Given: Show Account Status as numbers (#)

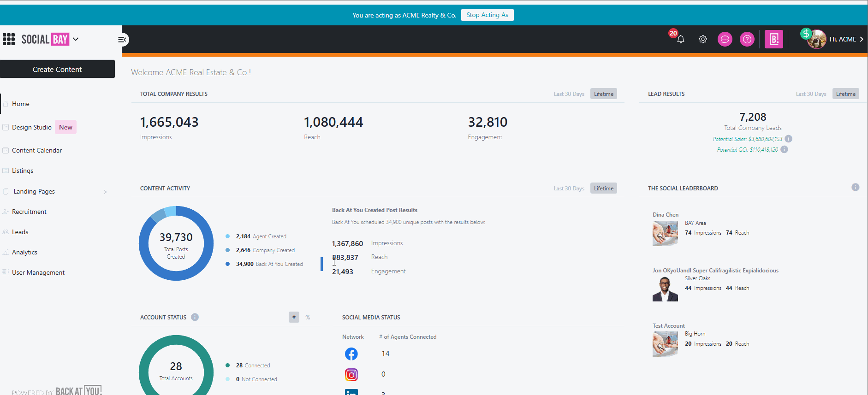Looking at the screenshot, I should tap(294, 317).
